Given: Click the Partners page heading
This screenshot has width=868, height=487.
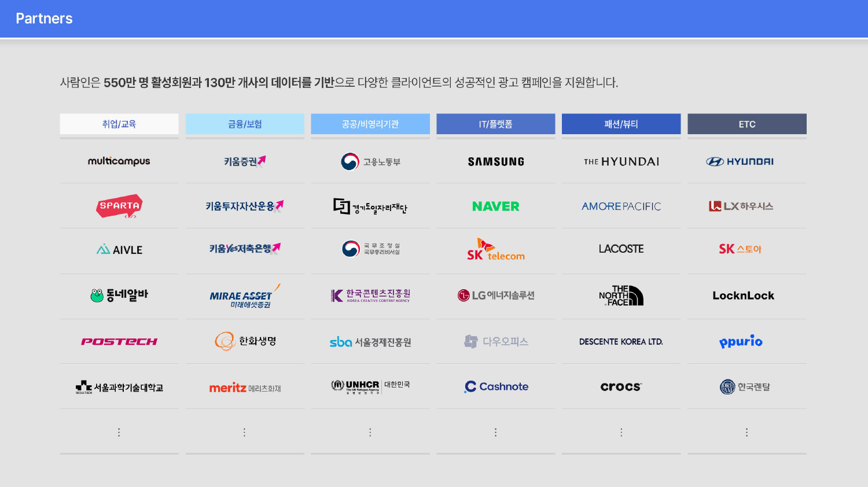Looking at the screenshot, I should pyautogui.click(x=44, y=19).
